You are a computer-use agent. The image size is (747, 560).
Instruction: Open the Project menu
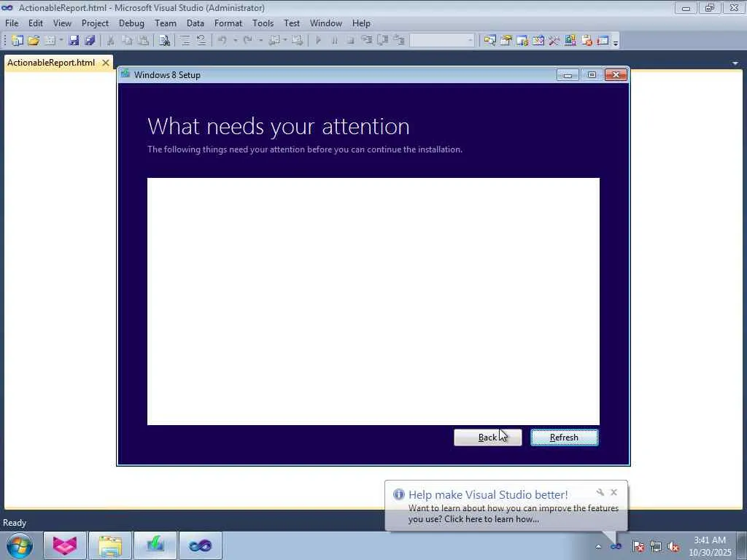point(95,23)
